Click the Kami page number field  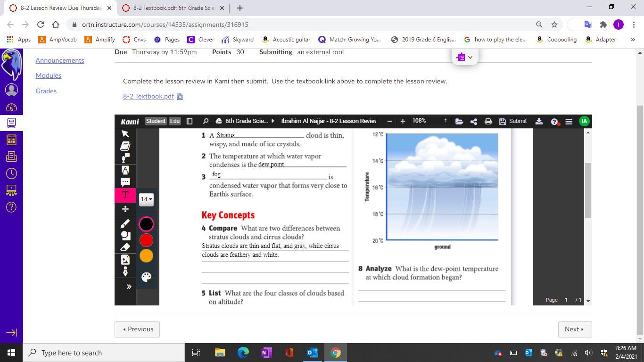pos(566,300)
